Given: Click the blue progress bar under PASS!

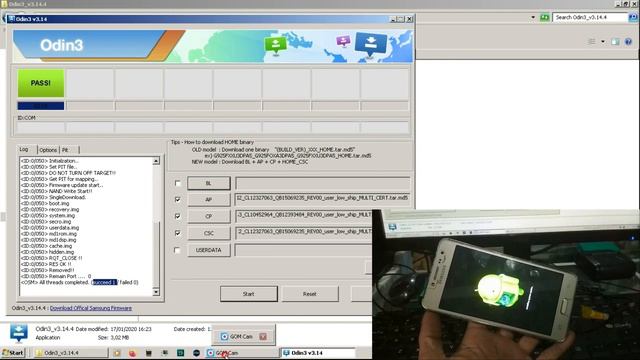Looking at the screenshot, I should [x=41, y=106].
